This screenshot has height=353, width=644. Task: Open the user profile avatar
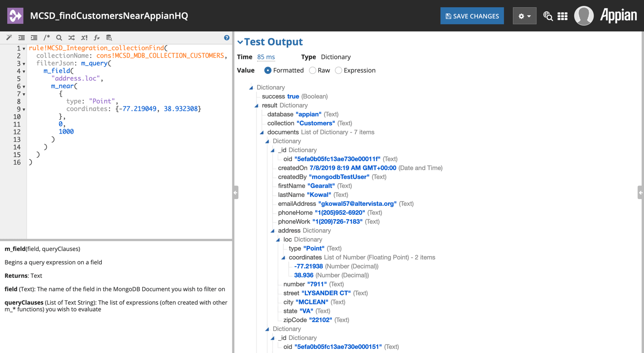(x=584, y=15)
